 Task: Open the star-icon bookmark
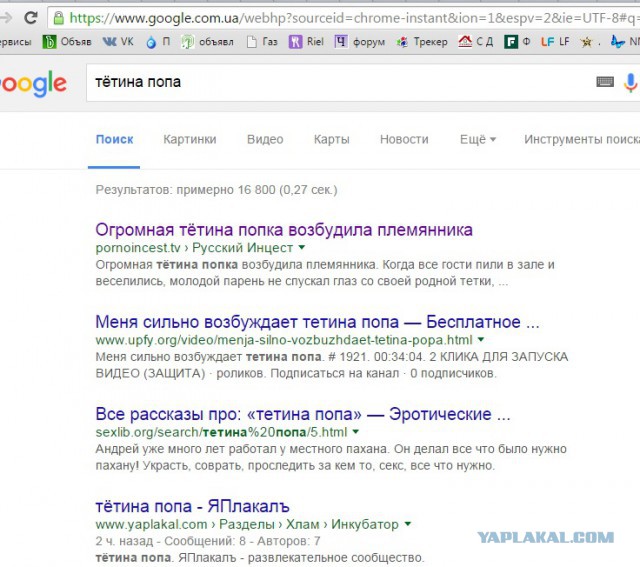(590, 42)
